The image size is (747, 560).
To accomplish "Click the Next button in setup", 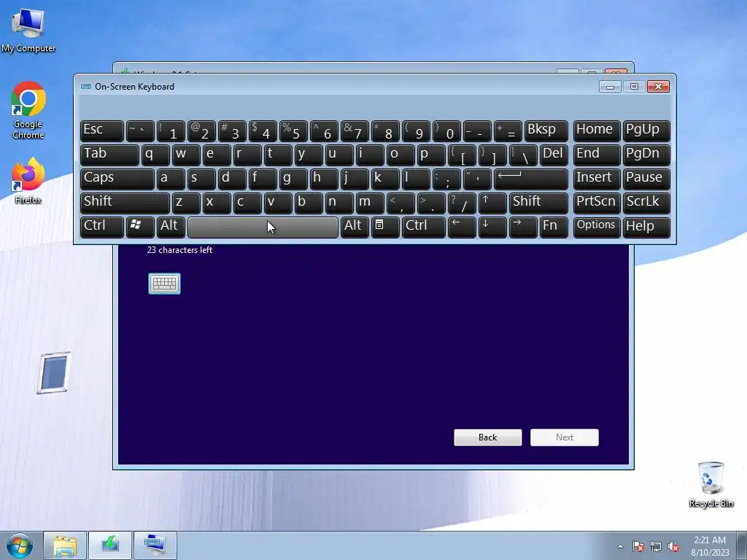I will [x=565, y=437].
